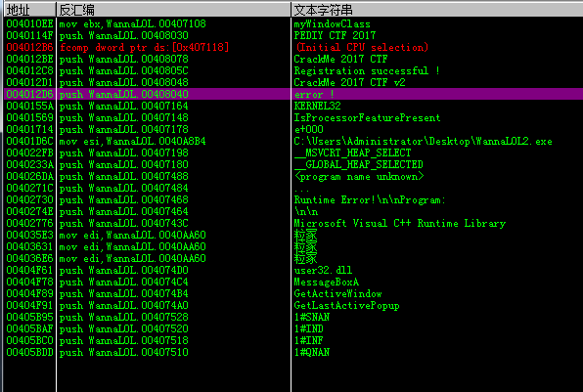The height and width of the screenshot is (392, 583).
Task: Click 'push WannaLOL.004074C4' instruction
Action: click(124, 282)
